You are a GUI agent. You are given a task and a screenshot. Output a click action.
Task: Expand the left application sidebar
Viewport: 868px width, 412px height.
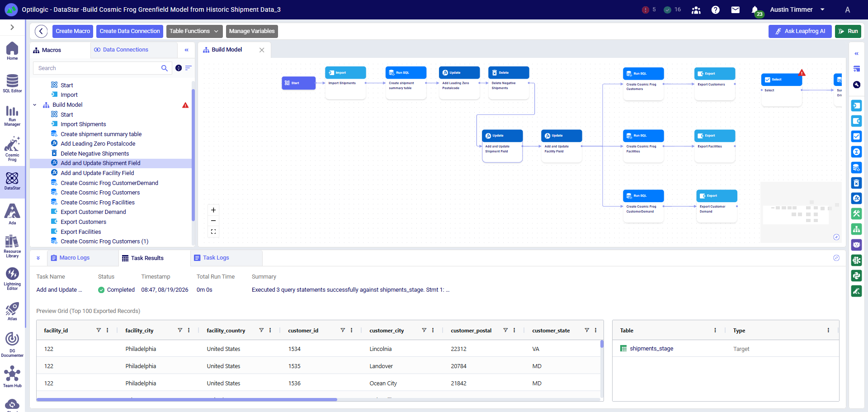[12, 27]
